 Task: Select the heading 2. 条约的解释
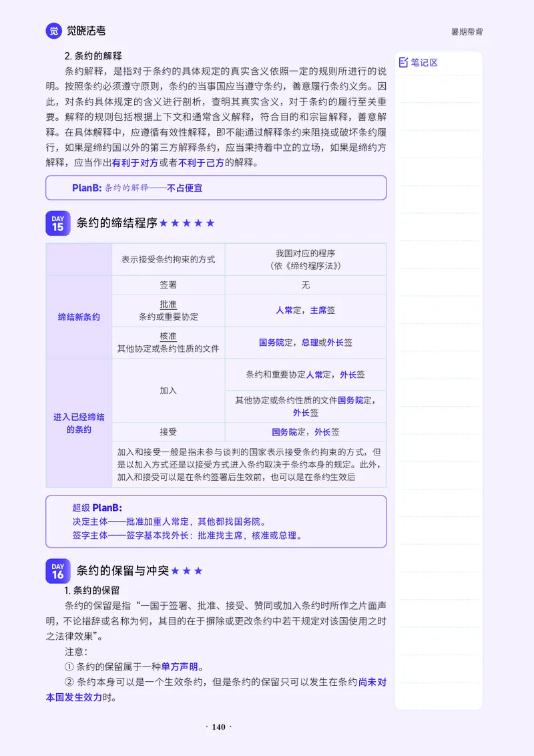coord(93,56)
